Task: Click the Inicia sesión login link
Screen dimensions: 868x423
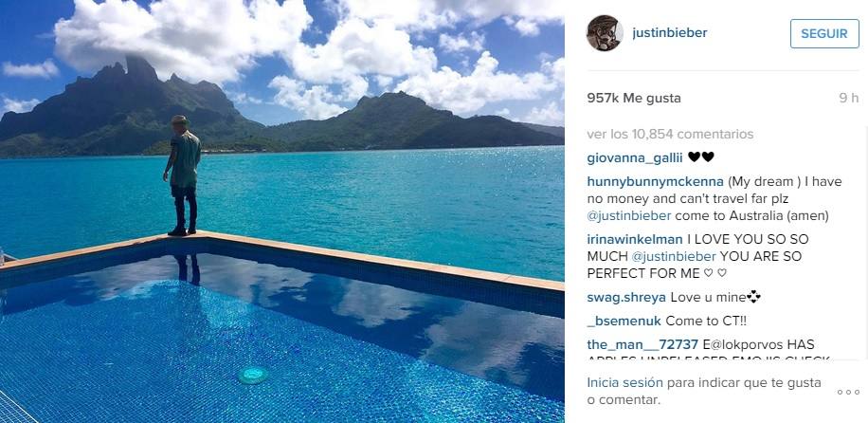Action: coord(624,382)
